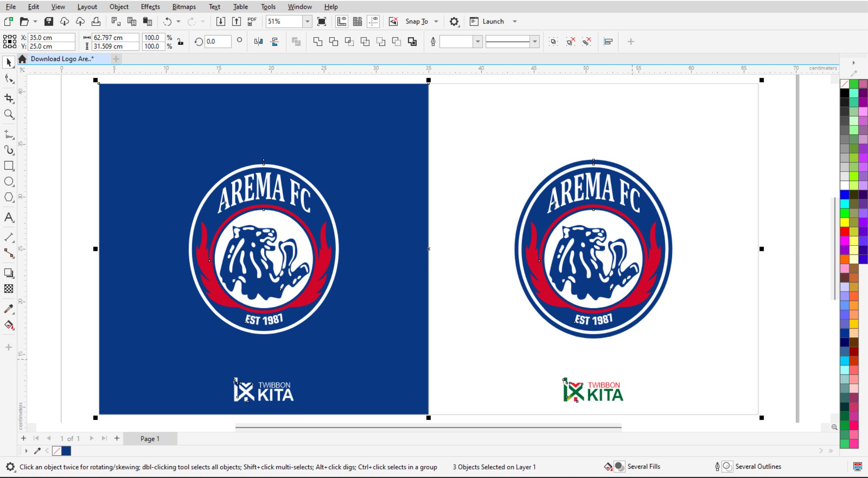Toggle Show guidelines button

pos(373,21)
